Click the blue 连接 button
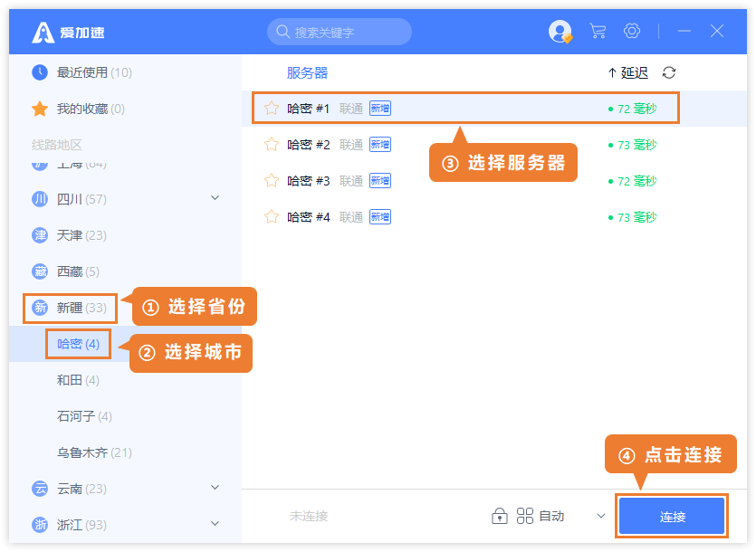This screenshot has width=756, height=552. (x=672, y=517)
